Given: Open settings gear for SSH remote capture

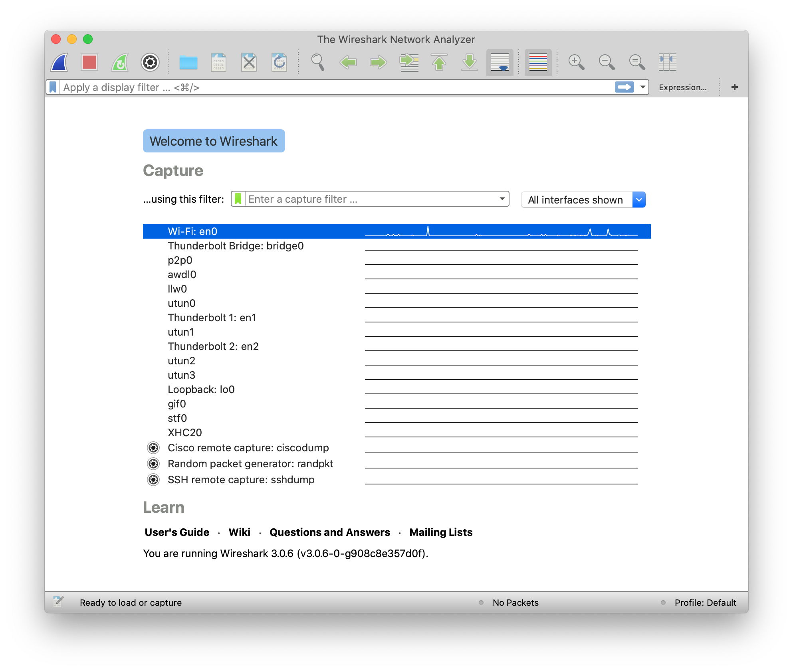Looking at the screenshot, I should point(153,480).
